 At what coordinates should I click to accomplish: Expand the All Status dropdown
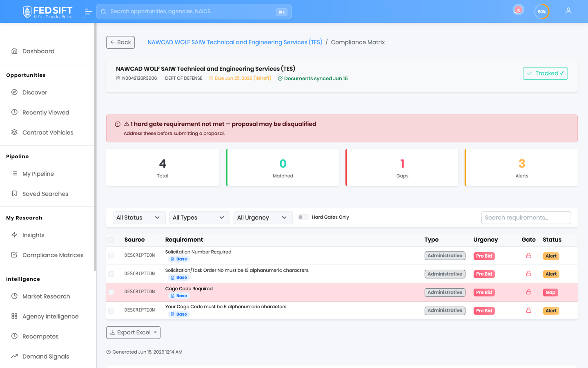[139, 218]
